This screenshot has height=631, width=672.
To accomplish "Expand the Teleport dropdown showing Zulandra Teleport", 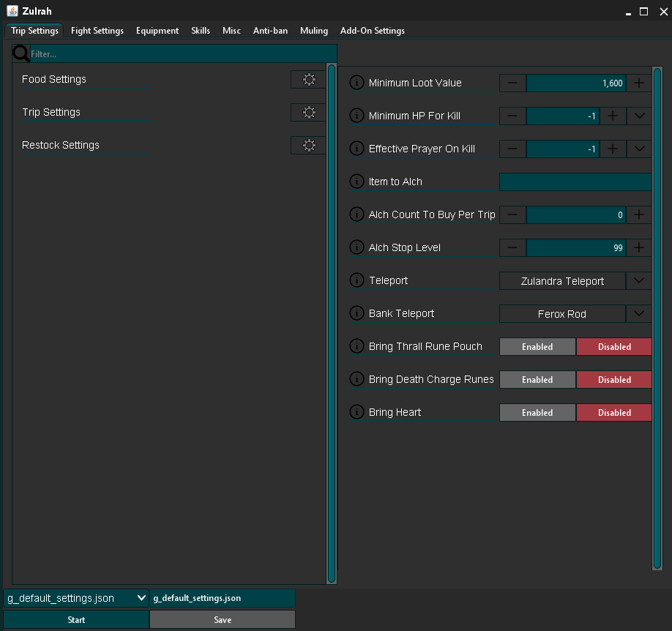I will click(x=638, y=281).
